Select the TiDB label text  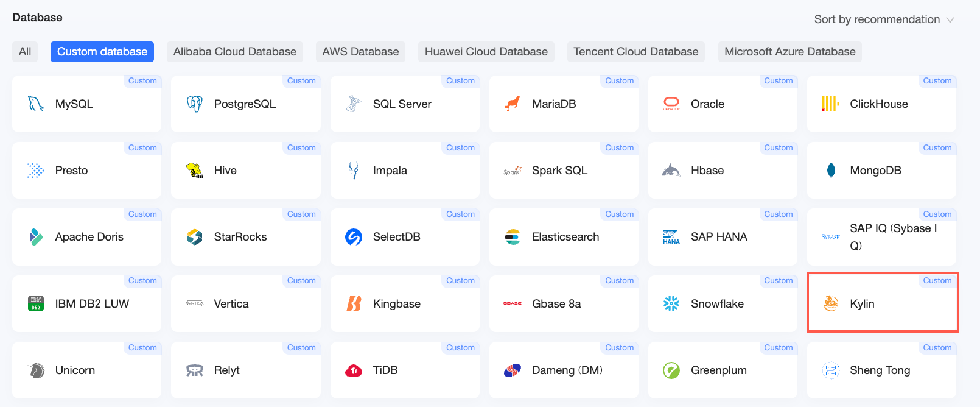385,370
